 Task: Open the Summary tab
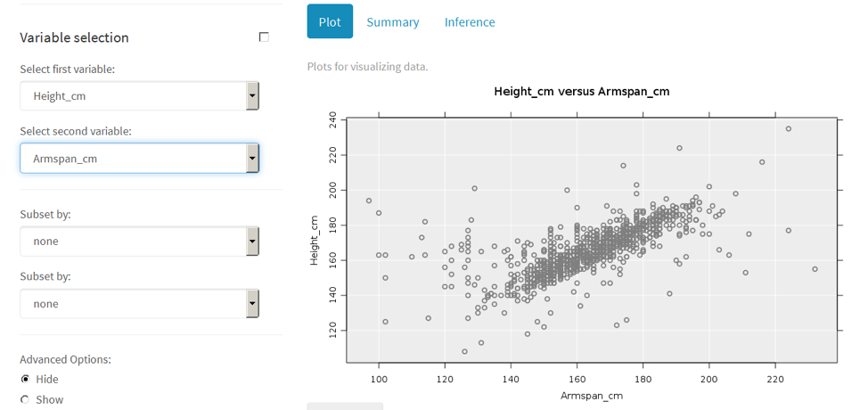[x=392, y=21]
